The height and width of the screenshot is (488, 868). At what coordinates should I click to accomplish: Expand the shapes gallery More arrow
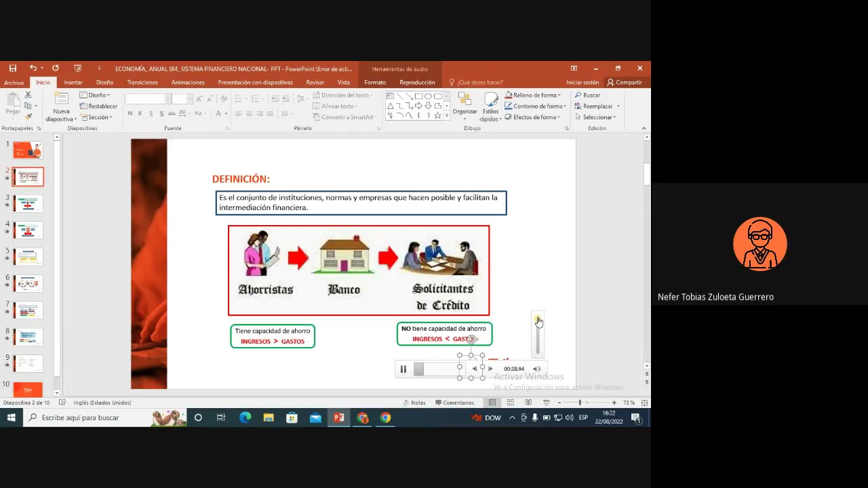tap(446, 117)
